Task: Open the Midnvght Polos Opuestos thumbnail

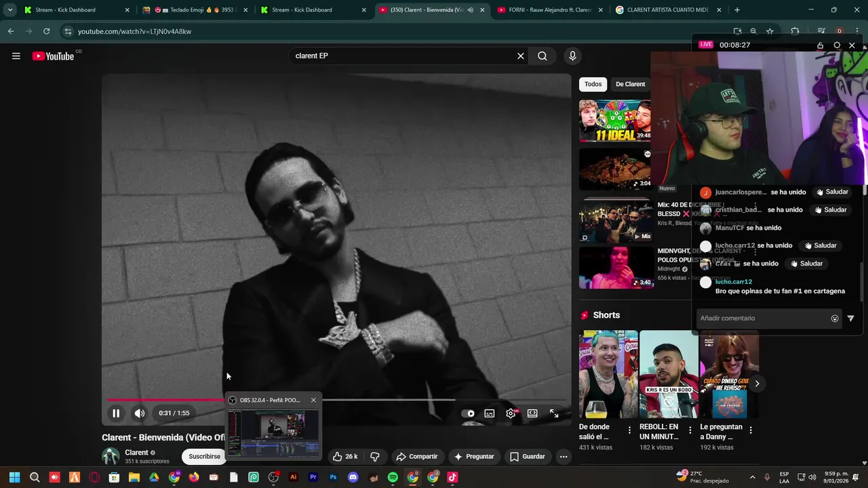Action: (x=616, y=268)
